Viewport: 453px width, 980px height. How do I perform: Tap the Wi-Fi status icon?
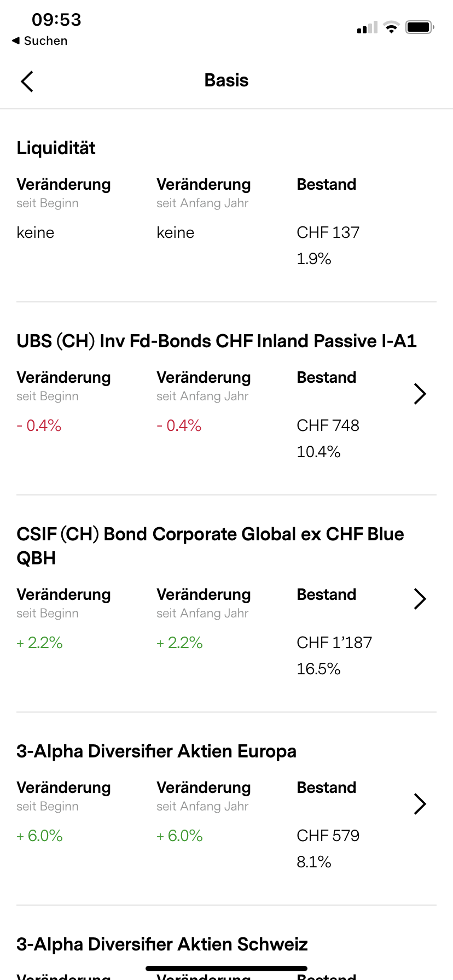point(391,27)
